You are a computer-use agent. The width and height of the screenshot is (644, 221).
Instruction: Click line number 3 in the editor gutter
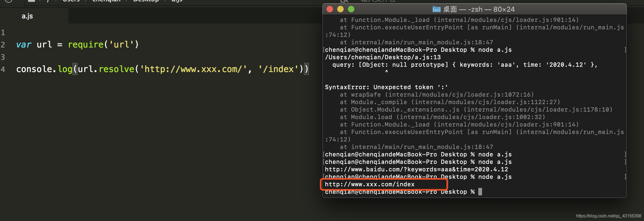(3, 57)
